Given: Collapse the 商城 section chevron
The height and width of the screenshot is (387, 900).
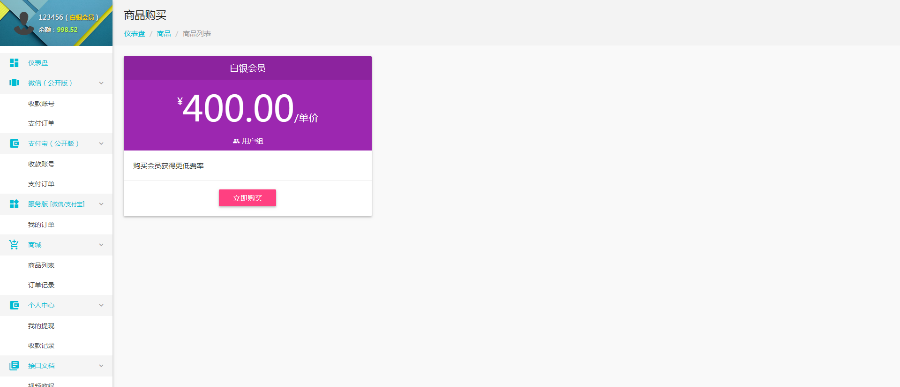Looking at the screenshot, I should [101, 245].
